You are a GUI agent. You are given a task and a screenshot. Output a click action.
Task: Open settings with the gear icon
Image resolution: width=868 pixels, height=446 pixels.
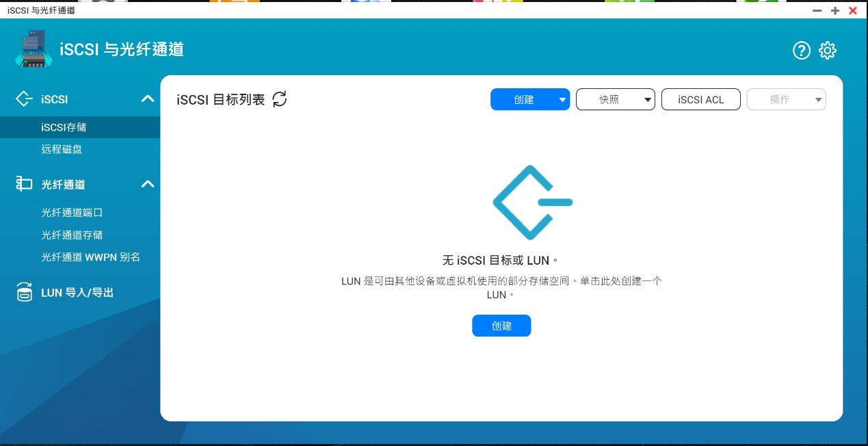[828, 51]
